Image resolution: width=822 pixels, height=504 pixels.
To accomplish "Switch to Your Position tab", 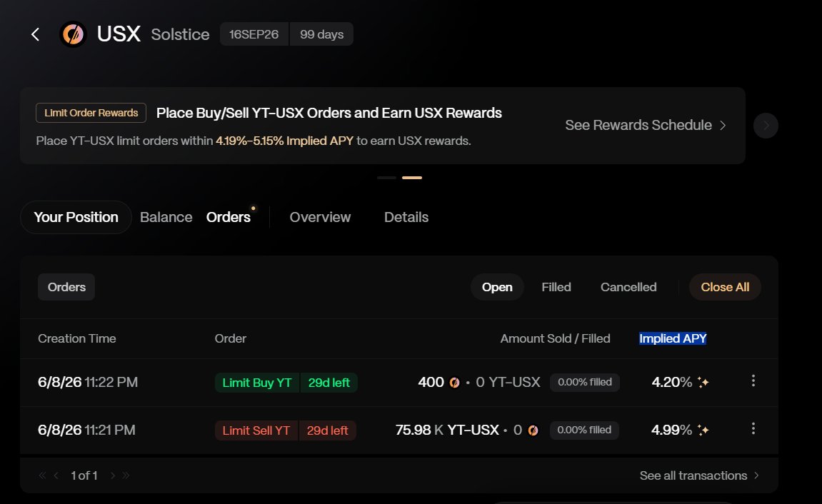I will (76, 217).
